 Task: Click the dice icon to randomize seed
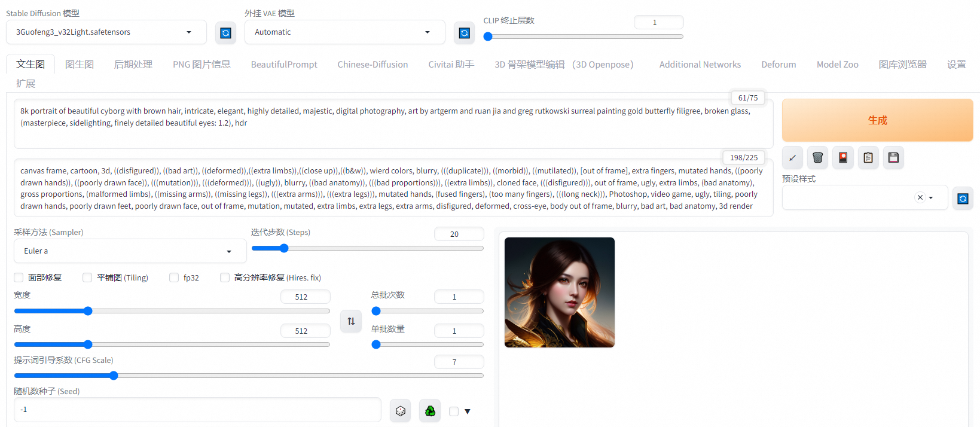point(401,411)
